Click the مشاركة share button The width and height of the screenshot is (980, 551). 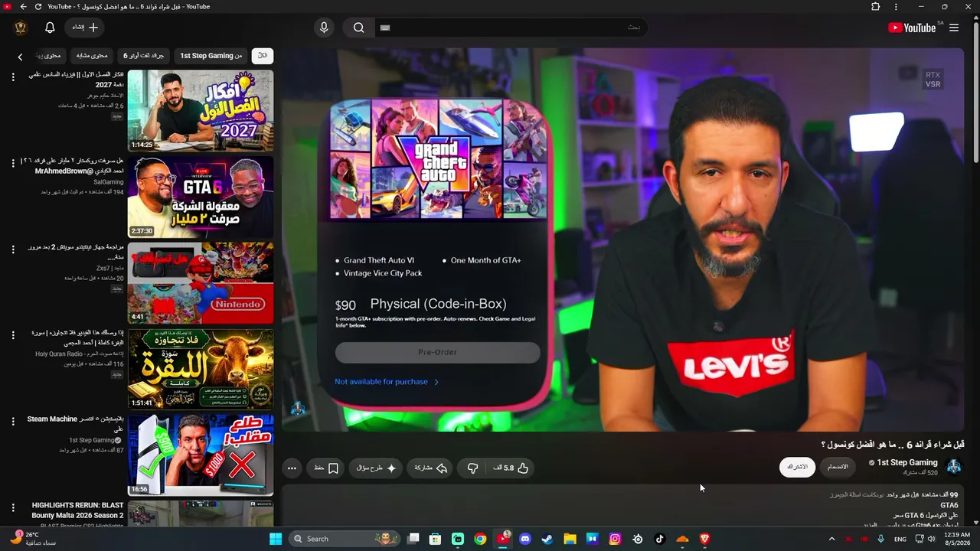pyautogui.click(x=431, y=468)
